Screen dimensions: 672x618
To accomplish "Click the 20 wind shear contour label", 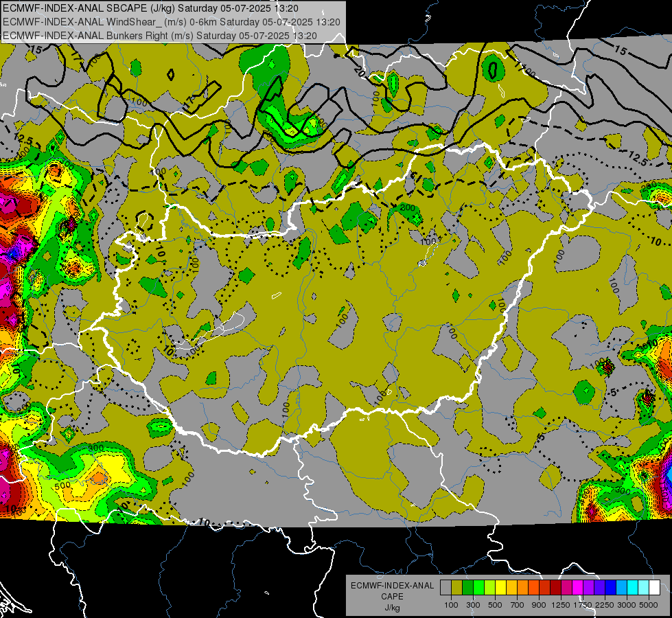I will pyautogui.click(x=359, y=72).
